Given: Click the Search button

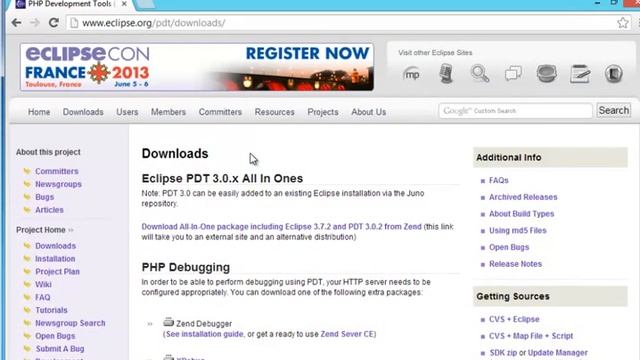Looking at the screenshot, I should 613,111.
